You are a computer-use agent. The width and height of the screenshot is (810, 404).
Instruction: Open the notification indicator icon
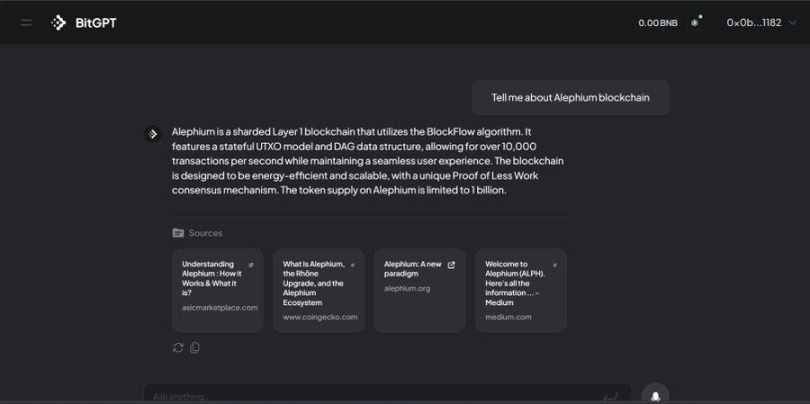(x=696, y=22)
